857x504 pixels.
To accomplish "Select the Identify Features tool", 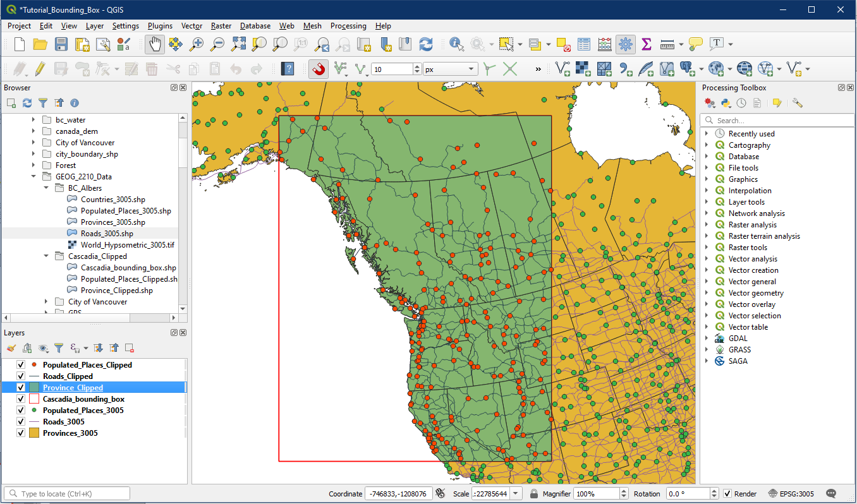I will [x=456, y=44].
